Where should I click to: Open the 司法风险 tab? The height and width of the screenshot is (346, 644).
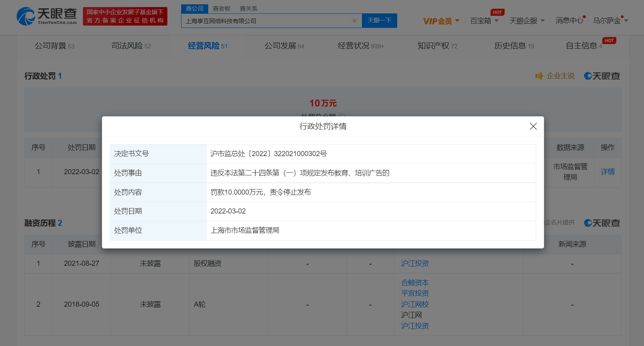(x=131, y=46)
